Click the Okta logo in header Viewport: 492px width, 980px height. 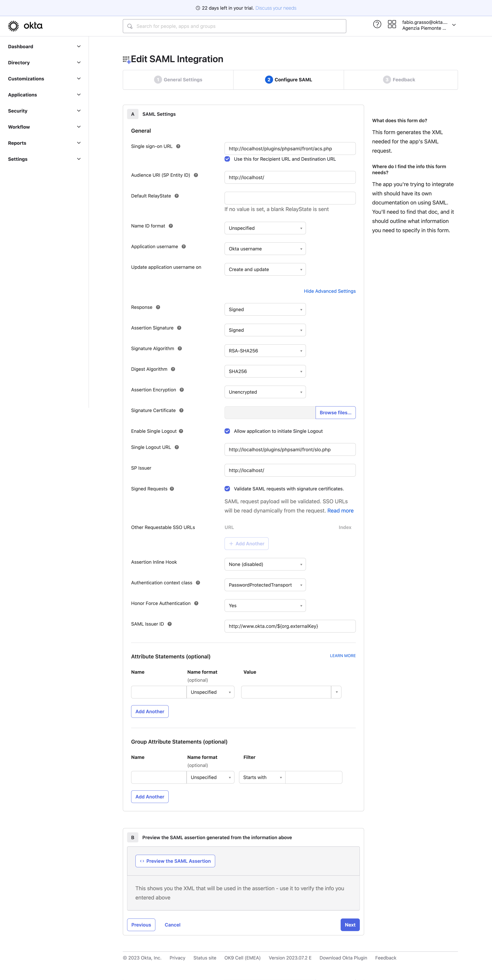(25, 26)
